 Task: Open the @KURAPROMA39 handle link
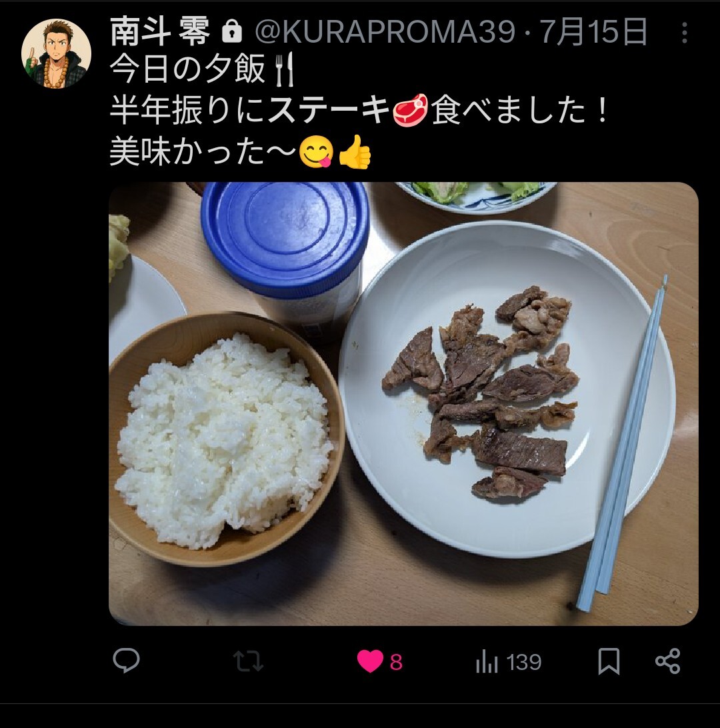(x=385, y=32)
